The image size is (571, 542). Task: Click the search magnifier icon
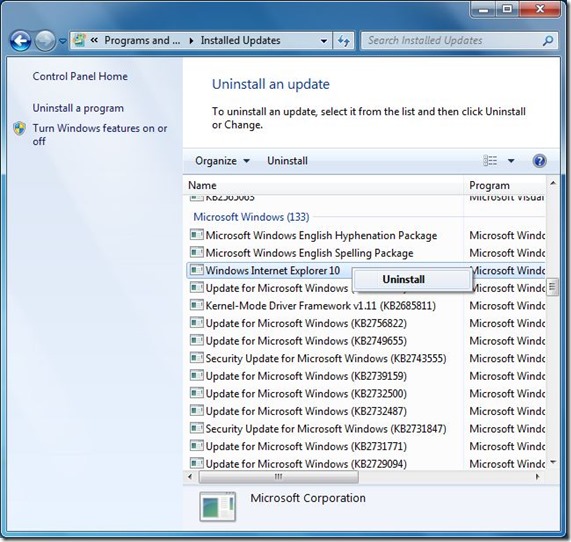548,40
